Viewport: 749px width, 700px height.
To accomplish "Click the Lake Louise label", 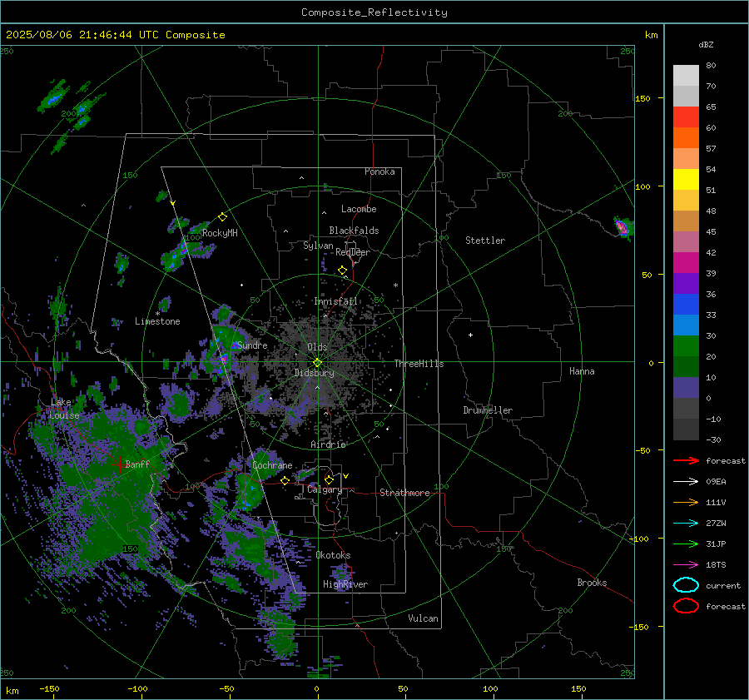I will [65, 409].
